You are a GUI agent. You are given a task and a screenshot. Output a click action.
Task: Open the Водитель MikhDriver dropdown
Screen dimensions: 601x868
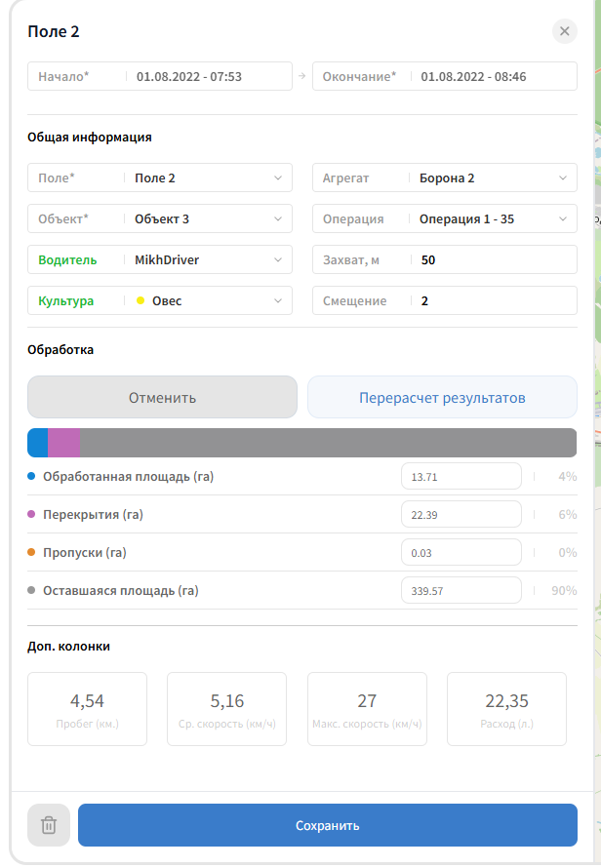(160, 259)
